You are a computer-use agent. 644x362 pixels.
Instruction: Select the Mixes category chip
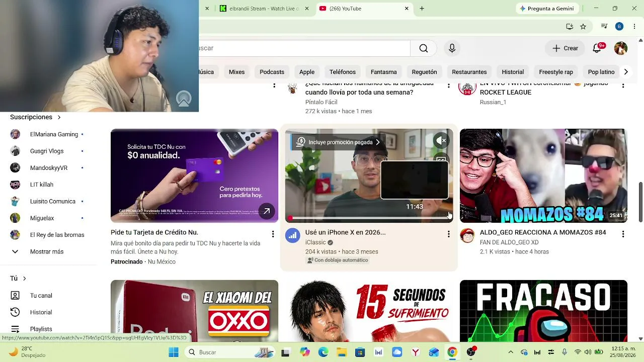tap(236, 72)
